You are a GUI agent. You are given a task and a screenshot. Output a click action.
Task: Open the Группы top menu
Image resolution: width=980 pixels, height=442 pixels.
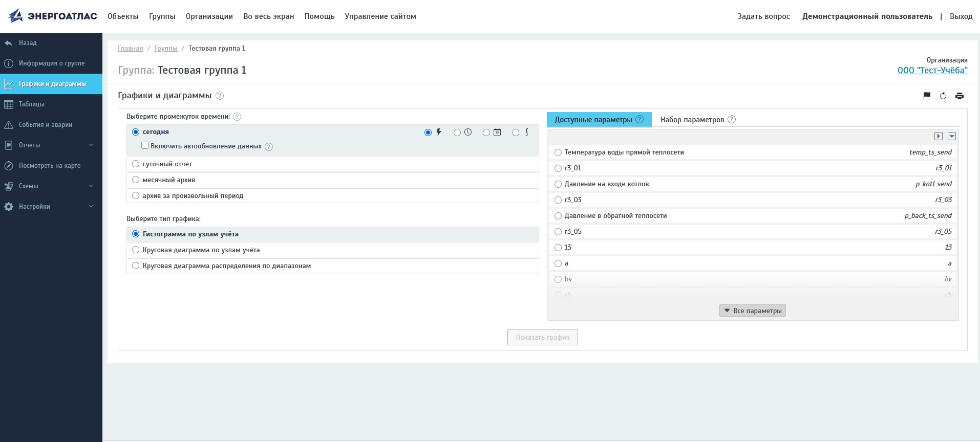[x=162, y=16]
